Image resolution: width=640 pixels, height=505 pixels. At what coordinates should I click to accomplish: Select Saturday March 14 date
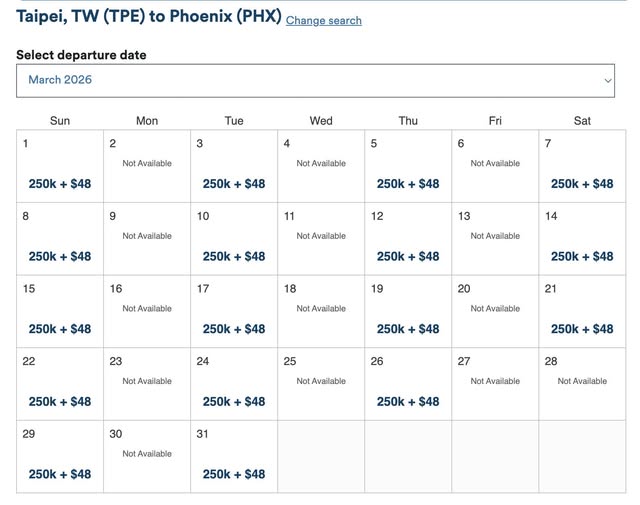click(x=582, y=257)
